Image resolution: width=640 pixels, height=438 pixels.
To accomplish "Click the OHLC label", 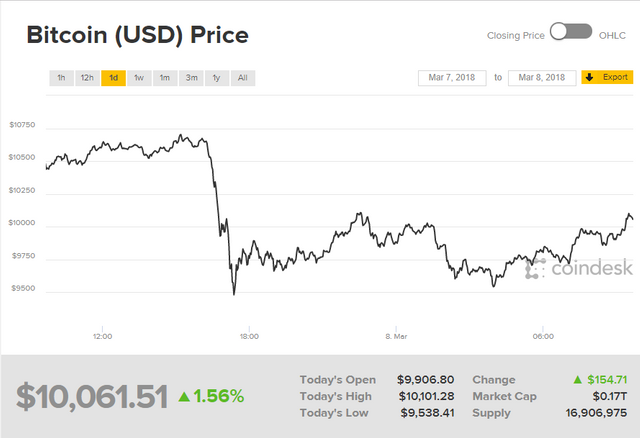I will click(612, 35).
